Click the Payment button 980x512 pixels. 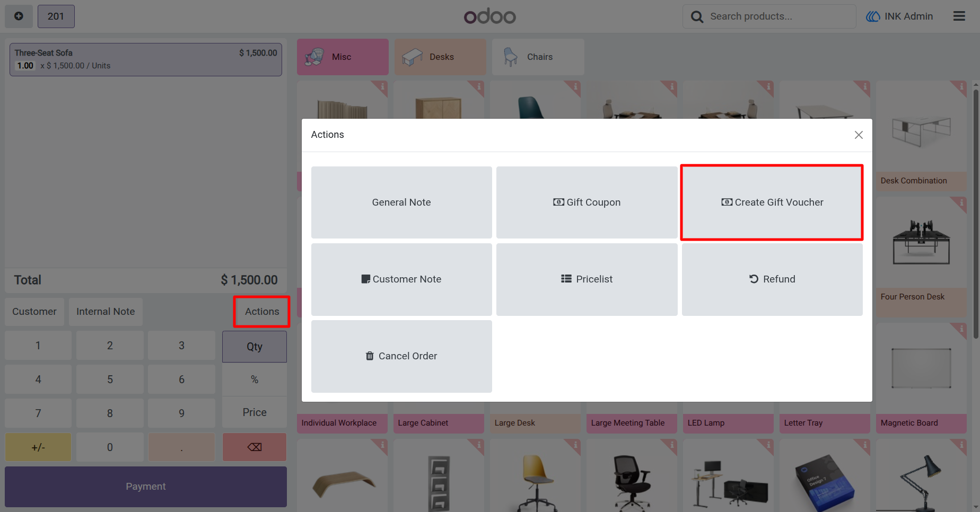(x=146, y=487)
